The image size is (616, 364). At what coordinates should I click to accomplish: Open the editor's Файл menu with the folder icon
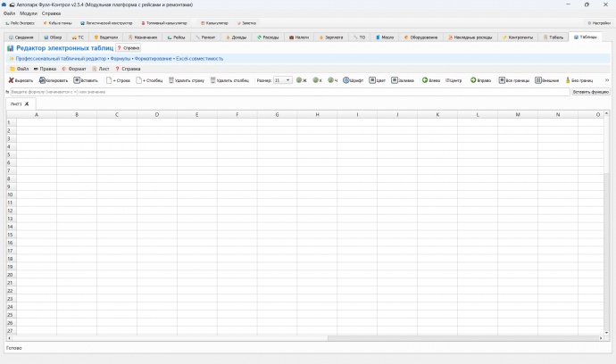tap(20, 69)
